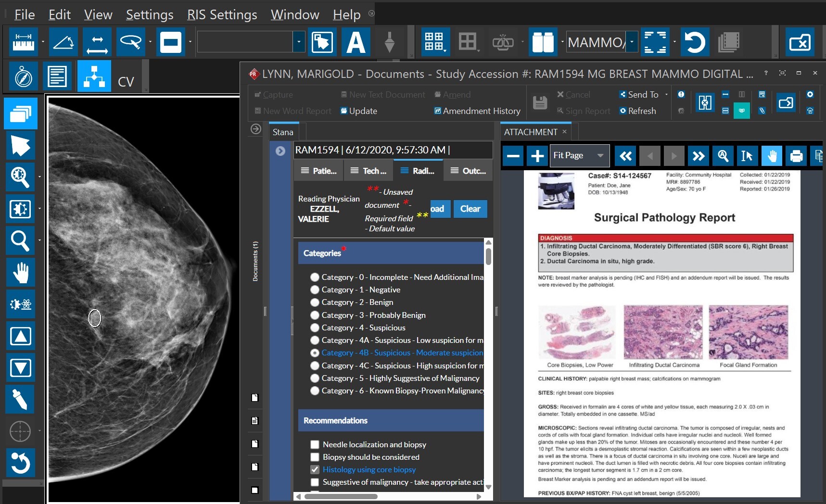The width and height of the screenshot is (826, 504).
Task: Collapse panel with circled arrow expander
Action: point(256,129)
